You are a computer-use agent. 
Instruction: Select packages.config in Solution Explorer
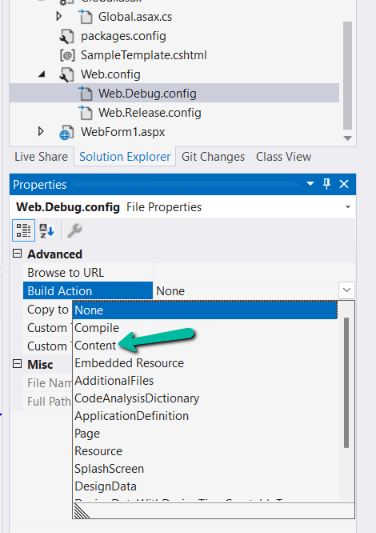123,36
